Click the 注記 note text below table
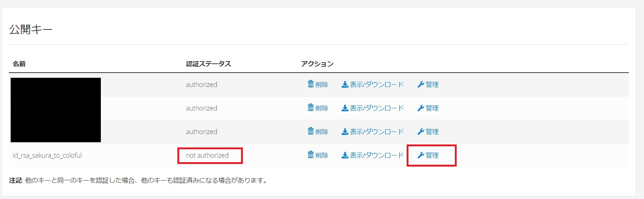The width and height of the screenshot is (644, 199). click(x=139, y=181)
